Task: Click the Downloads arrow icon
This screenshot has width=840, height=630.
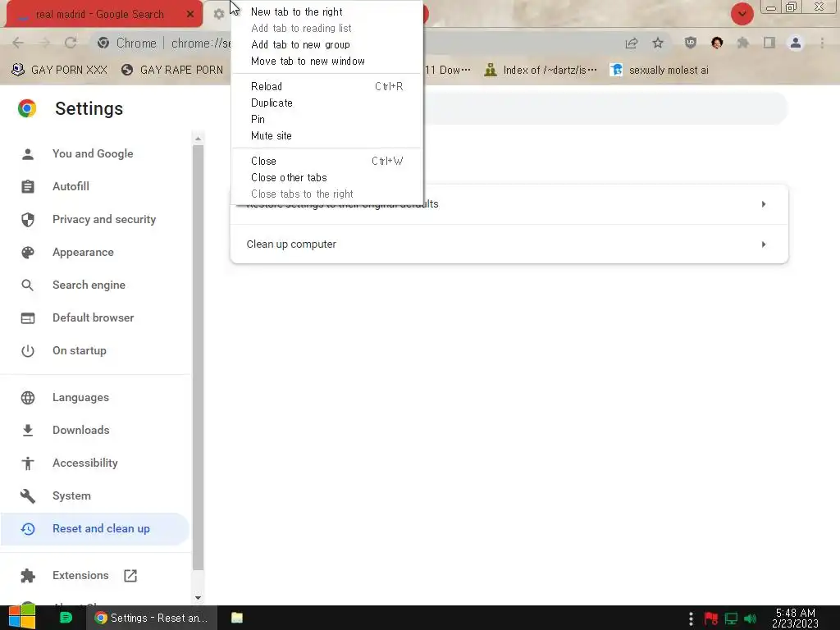Action: [28, 430]
